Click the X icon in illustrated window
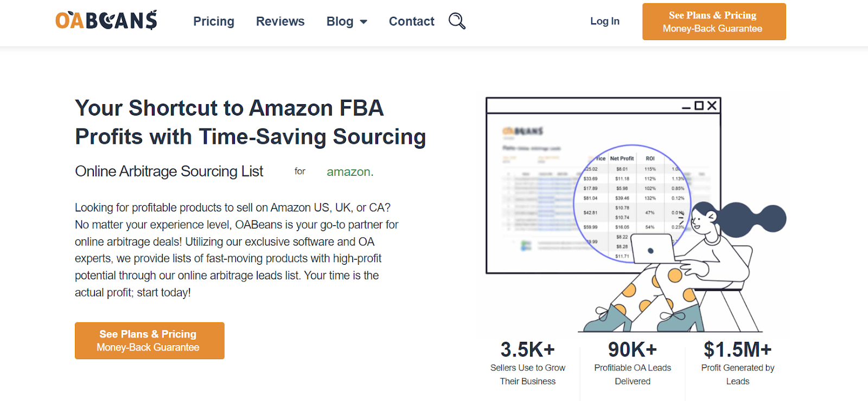The height and width of the screenshot is (401, 868). (x=712, y=105)
